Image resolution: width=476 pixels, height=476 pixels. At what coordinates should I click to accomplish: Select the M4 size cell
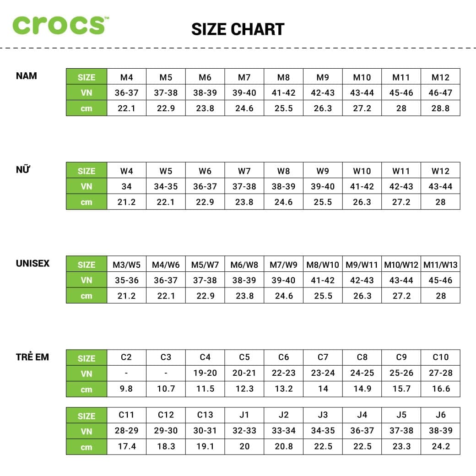(126, 77)
